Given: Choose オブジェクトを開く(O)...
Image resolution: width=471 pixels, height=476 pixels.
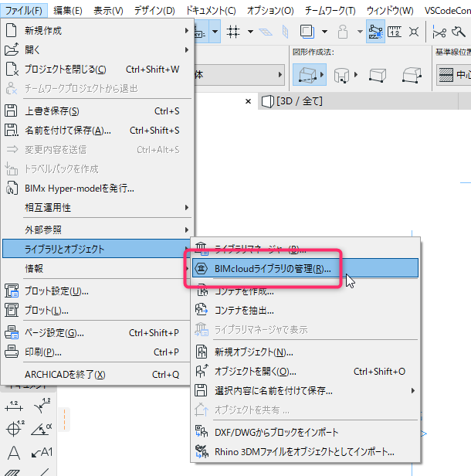Looking at the screenshot, I should [x=306, y=371].
